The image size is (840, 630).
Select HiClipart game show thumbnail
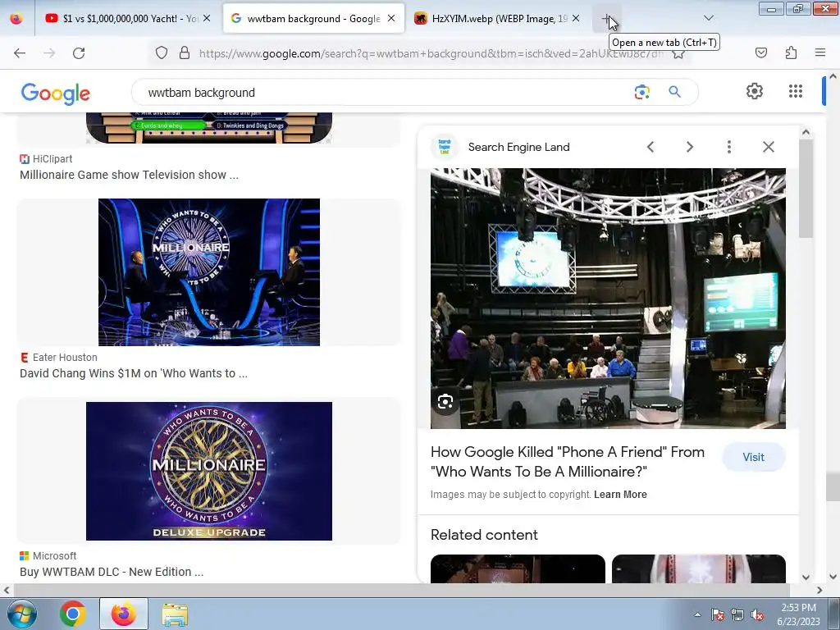coord(209,128)
